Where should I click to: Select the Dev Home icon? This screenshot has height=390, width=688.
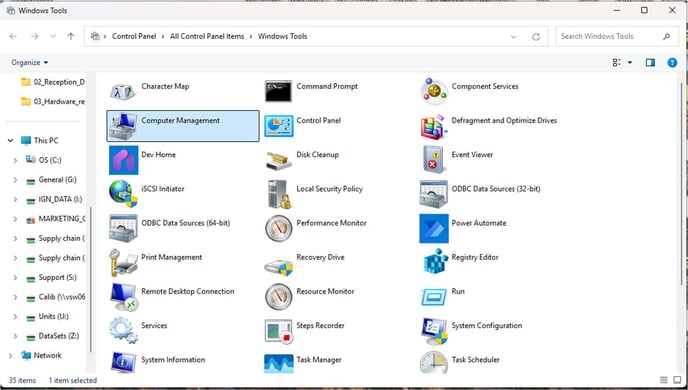123,160
